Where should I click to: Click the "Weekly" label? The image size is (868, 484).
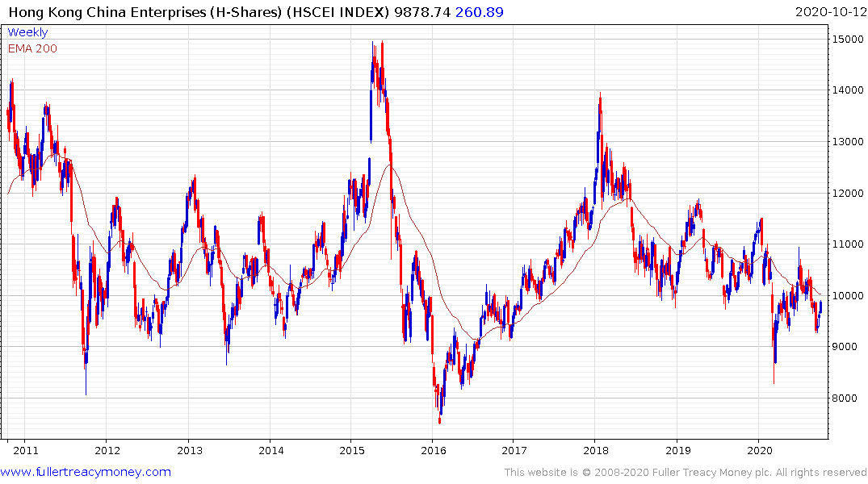pos(27,32)
